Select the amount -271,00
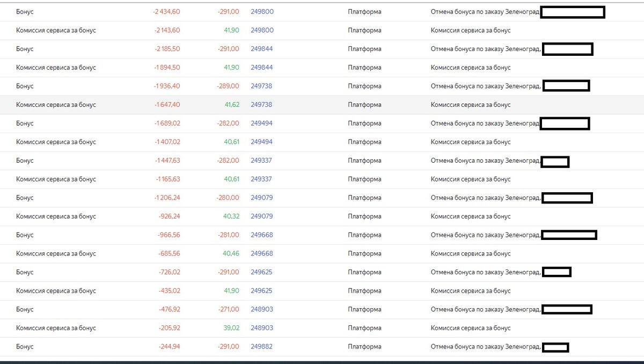This screenshot has width=644, height=364. coord(229,309)
